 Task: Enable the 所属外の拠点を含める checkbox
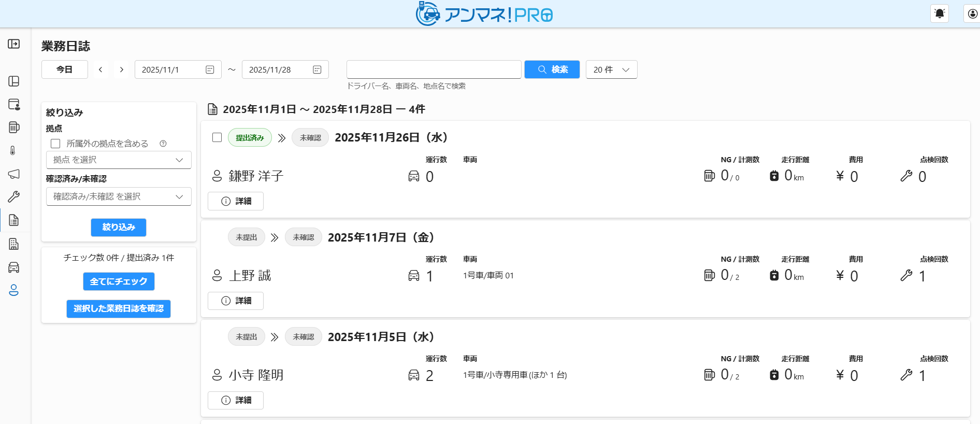[55, 144]
